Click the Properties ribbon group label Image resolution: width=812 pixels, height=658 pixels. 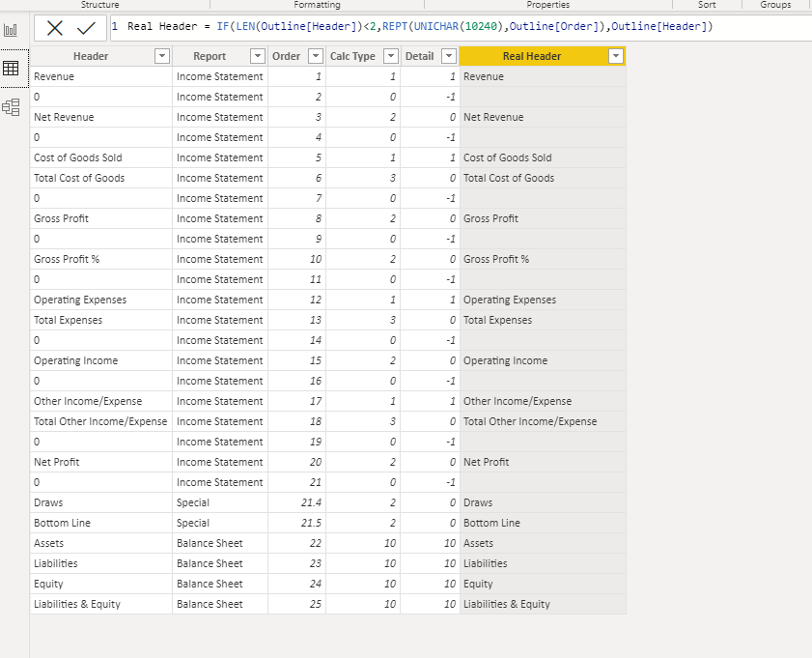point(547,4)
